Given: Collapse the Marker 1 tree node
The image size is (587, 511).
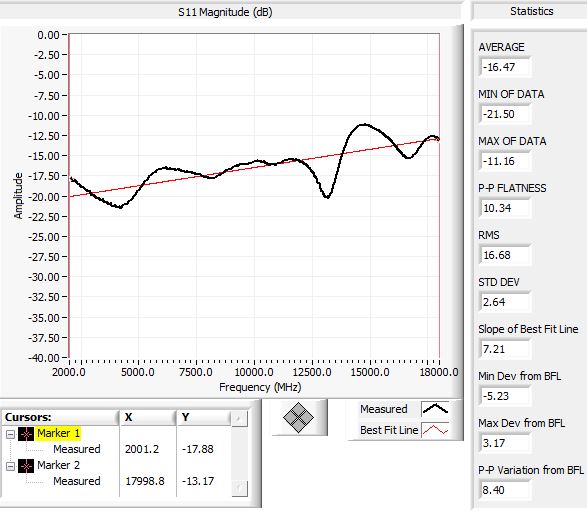Looking at the screenshot, I should (x=10, y=434).
